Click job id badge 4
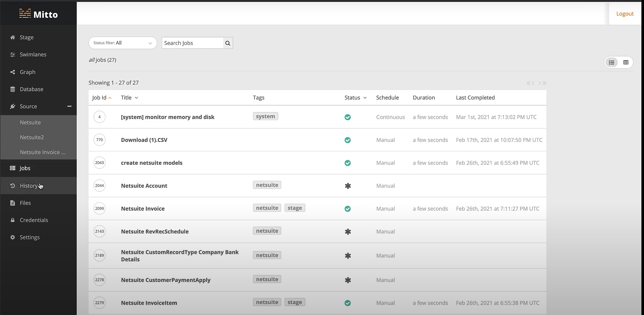This screenshot has height=315, width=644. [99, 117]
